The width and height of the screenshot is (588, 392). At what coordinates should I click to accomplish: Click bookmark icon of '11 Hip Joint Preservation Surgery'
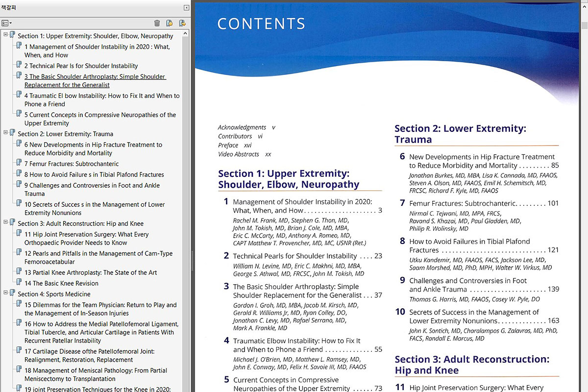click(x=19, y=233)
